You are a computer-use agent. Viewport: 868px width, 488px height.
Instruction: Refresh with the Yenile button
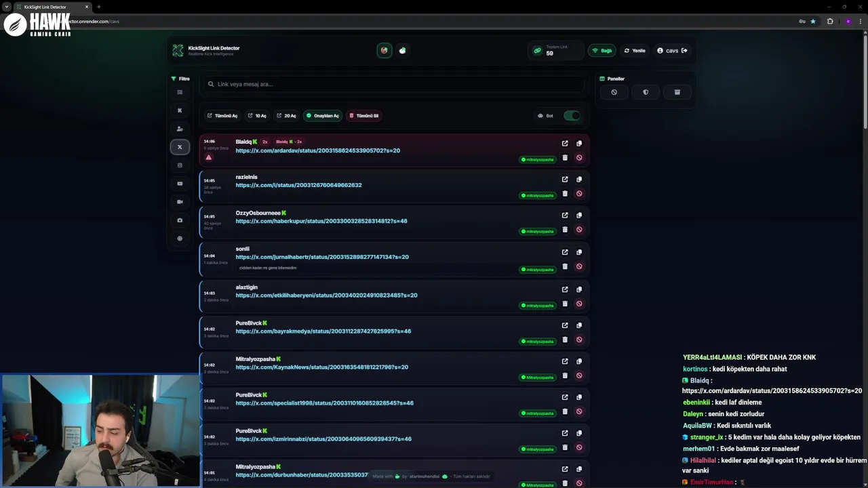635,51
